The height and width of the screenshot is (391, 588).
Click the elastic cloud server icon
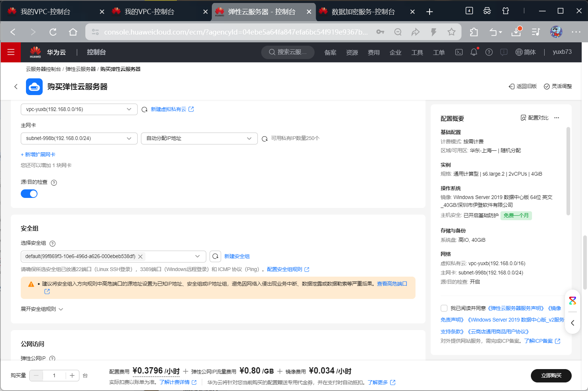(34, 87)
